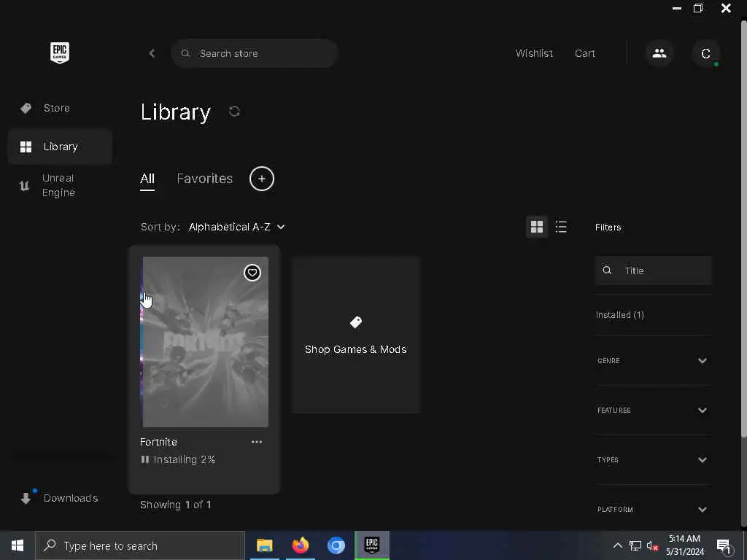Open Firefox from the taskbar
Image resolution: width=747 pixels, height=560 pixels.
tap(300, 545)
